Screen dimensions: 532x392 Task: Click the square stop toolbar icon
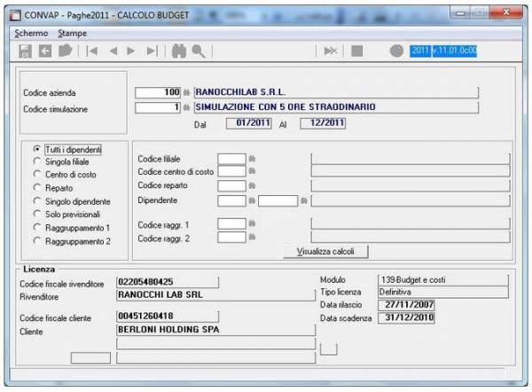357,51
